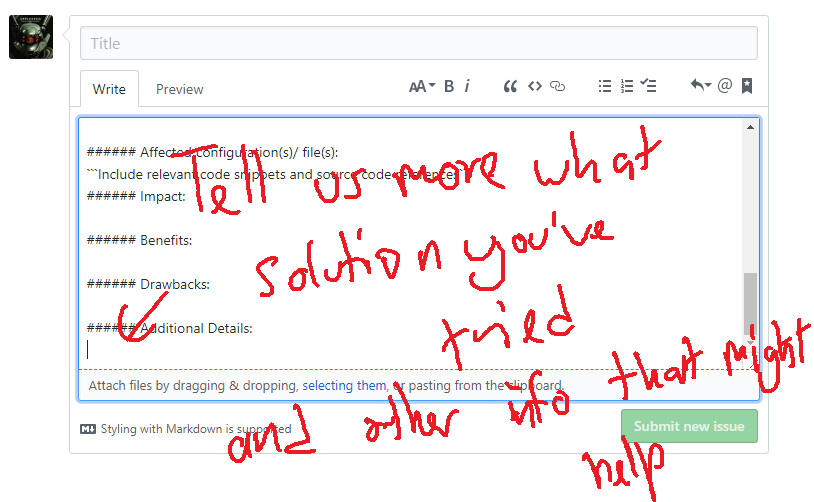Click the scrollbar up arrow

point(750,127)
